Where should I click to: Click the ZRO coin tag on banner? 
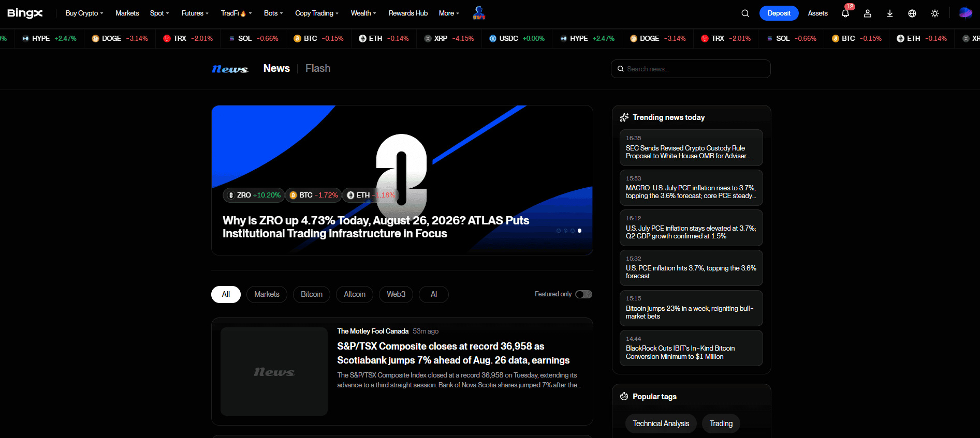pos(254,195)
